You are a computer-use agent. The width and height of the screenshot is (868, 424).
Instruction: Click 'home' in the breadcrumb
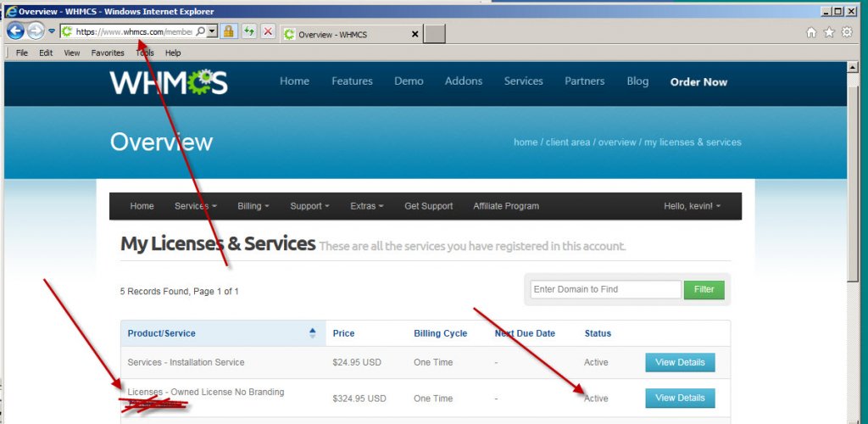click(x=526, y=142)
